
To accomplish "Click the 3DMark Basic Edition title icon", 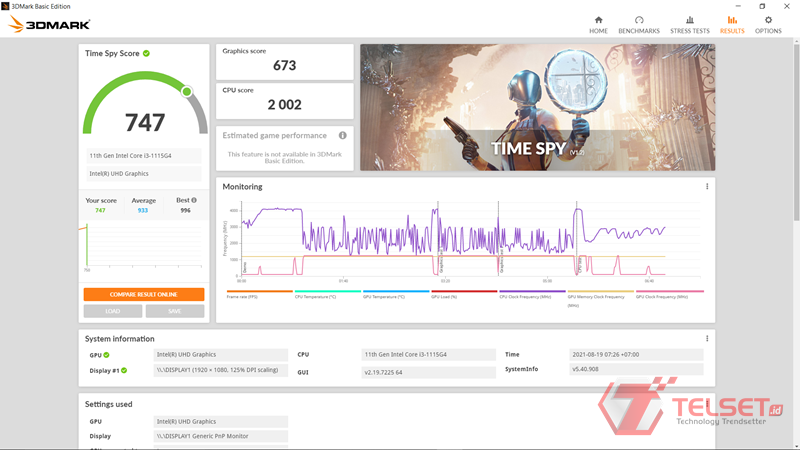I will tap(5, 6).
